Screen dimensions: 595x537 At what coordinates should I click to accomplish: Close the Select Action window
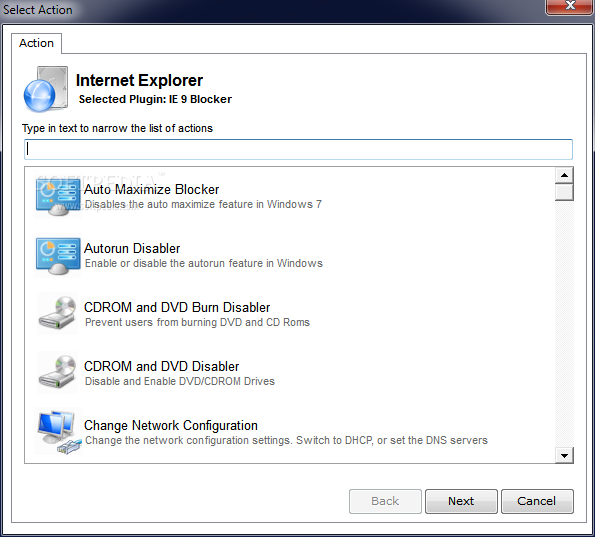(570, 6)
